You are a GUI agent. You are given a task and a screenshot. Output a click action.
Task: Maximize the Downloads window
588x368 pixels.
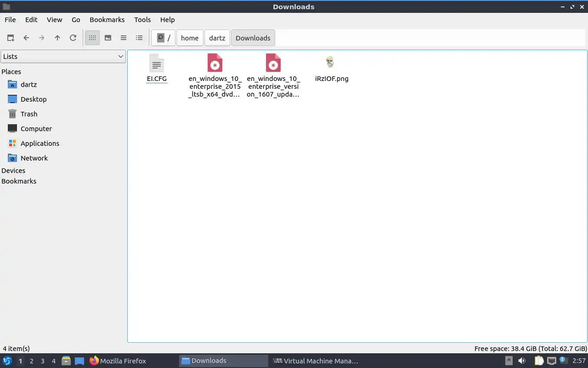[572, 7]
